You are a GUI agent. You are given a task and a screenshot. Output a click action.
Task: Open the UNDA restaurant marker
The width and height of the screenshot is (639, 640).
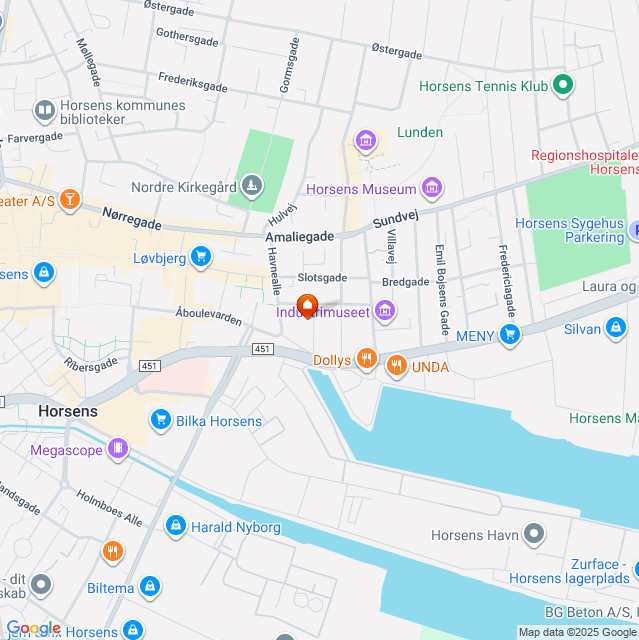point(397,366)
